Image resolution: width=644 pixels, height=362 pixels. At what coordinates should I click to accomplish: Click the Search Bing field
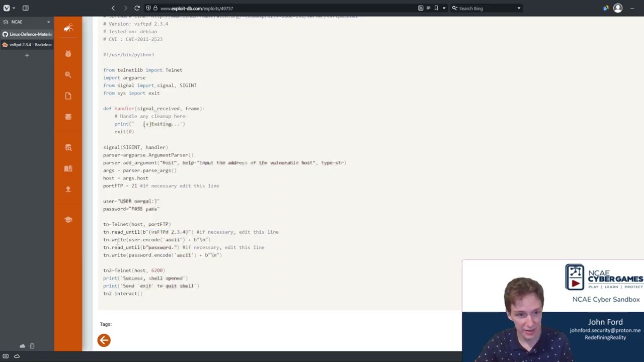point(486,8)
